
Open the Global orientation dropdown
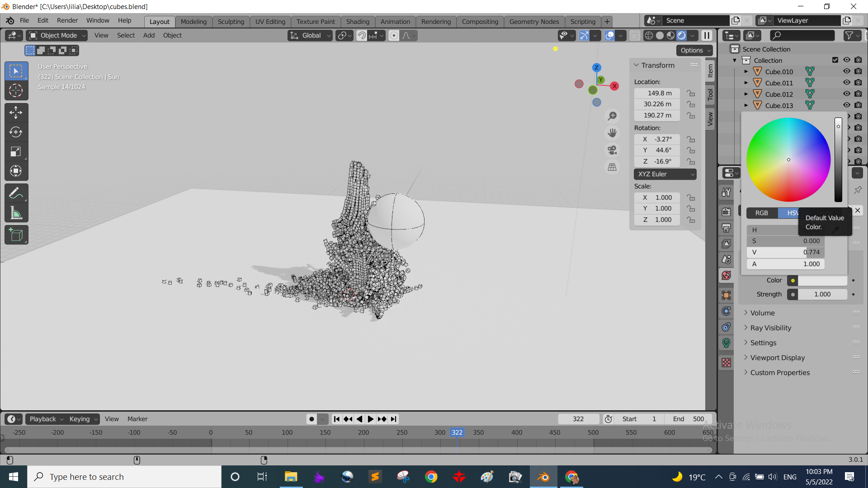[x=310, y=35]
